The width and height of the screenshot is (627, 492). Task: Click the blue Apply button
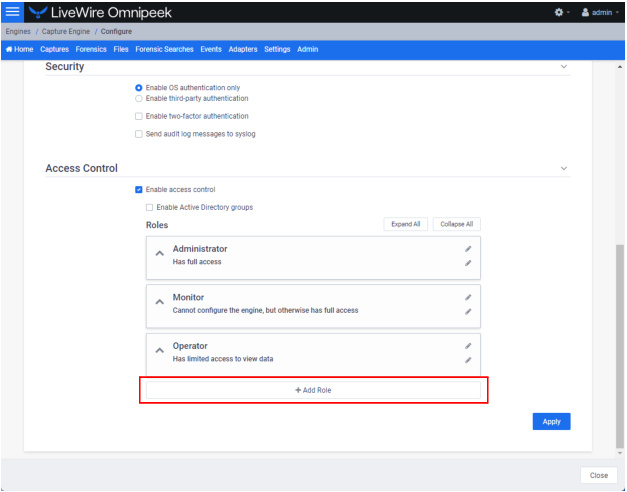point(551,422)
